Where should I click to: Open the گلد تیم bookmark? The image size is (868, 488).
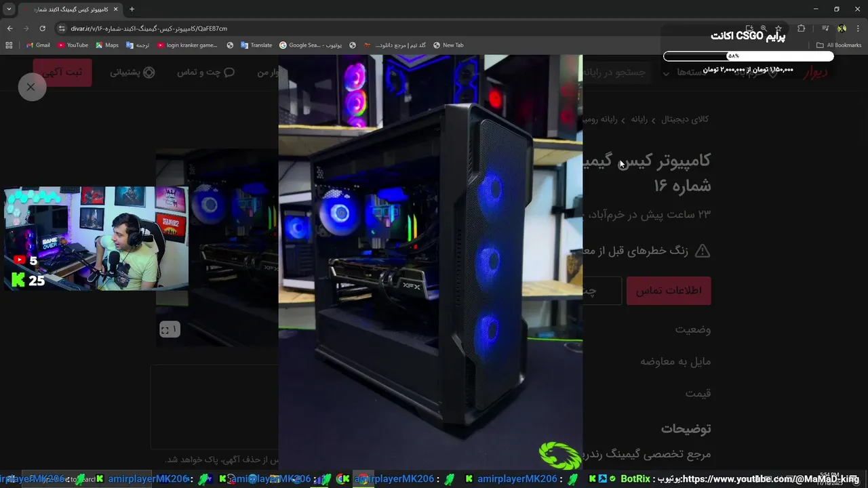(x=395, y=45)
